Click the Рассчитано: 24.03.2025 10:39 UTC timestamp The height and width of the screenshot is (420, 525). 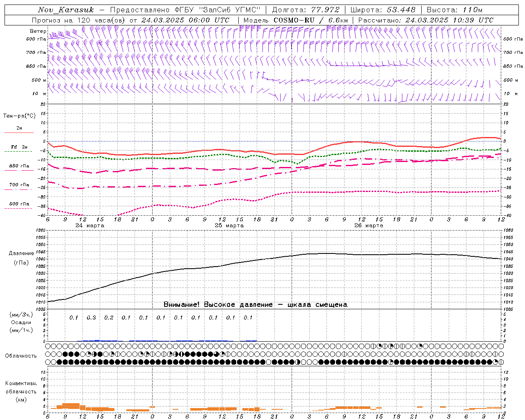pos(426,20)
